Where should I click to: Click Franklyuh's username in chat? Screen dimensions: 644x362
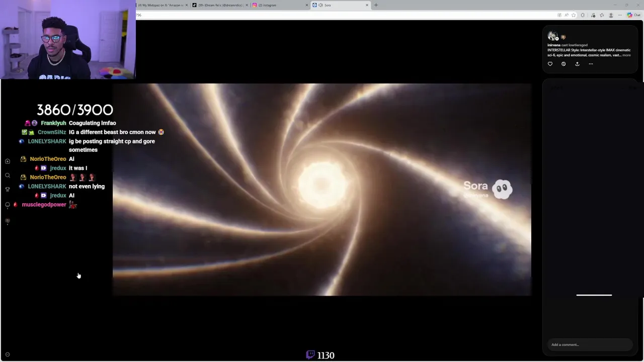pos(53,123)
